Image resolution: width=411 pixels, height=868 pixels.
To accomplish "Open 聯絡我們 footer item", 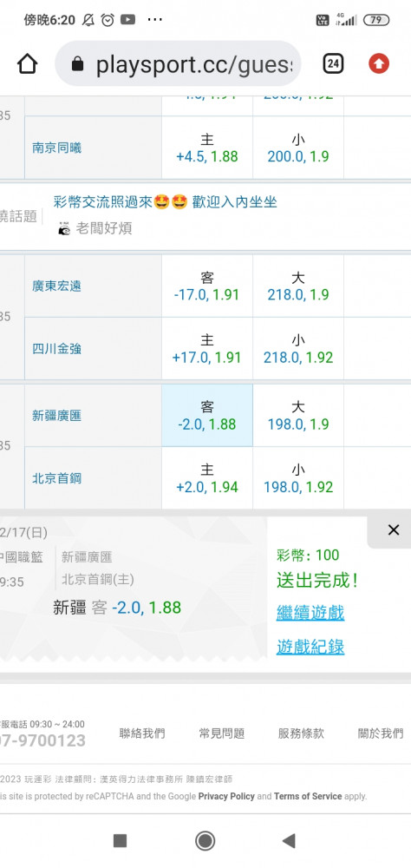I will click(x=142, y=733).
